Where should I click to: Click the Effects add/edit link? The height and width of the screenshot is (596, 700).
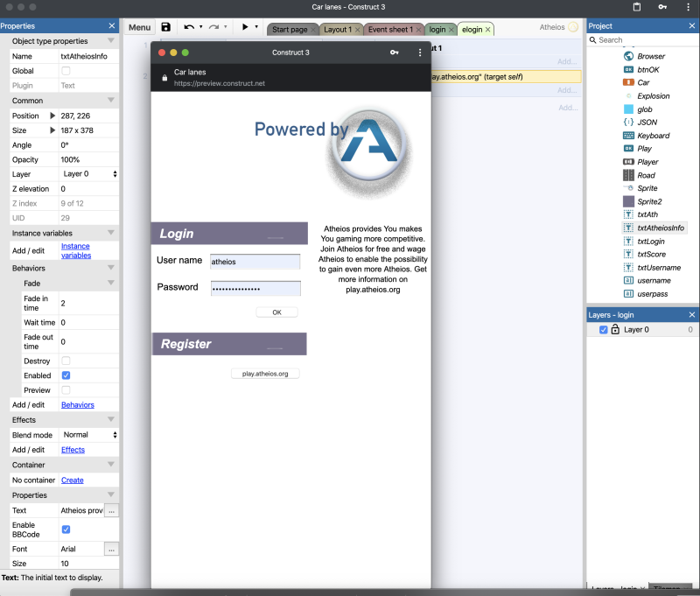pos(73,450)
